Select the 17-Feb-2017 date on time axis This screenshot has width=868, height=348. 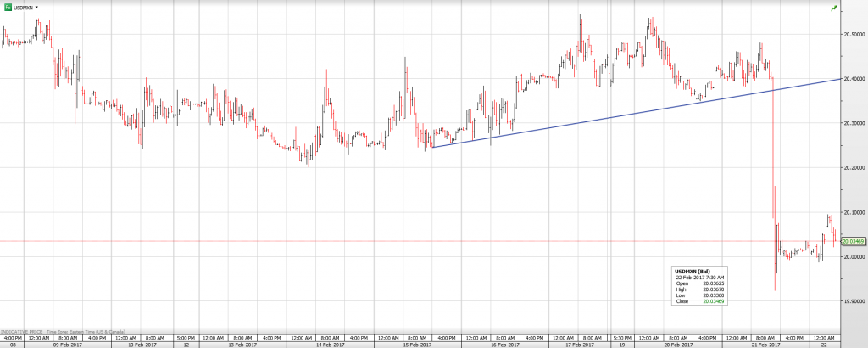coord(578,345)
